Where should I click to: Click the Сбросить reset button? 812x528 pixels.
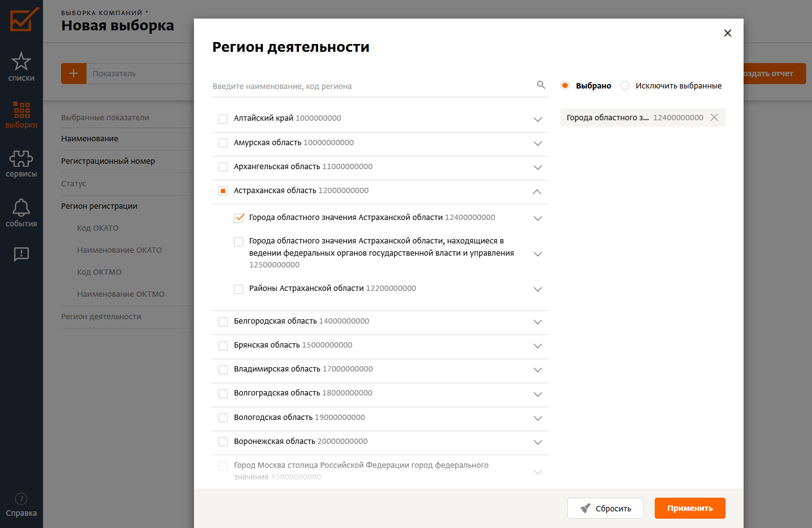[605, 508]
